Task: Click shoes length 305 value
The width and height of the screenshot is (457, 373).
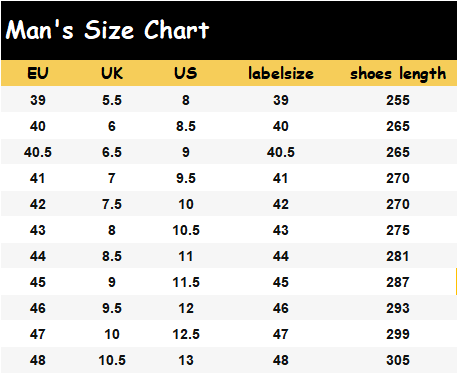Action: (398, 360)
